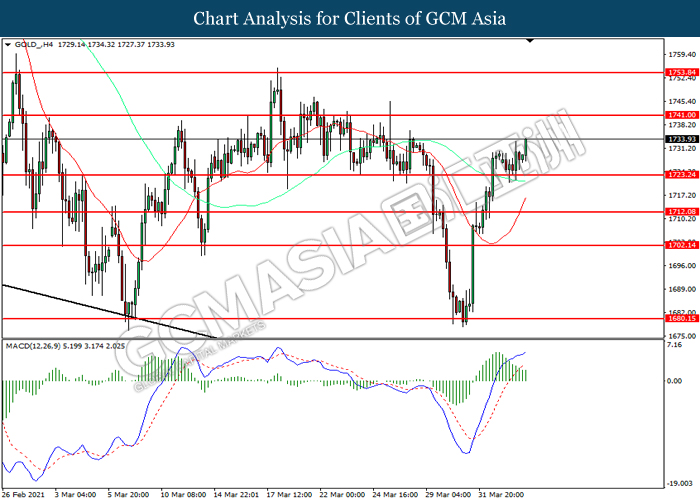Click the MACD scale value 7.16
This screenshot has height=500, width=700.
(x=675, y=345)
